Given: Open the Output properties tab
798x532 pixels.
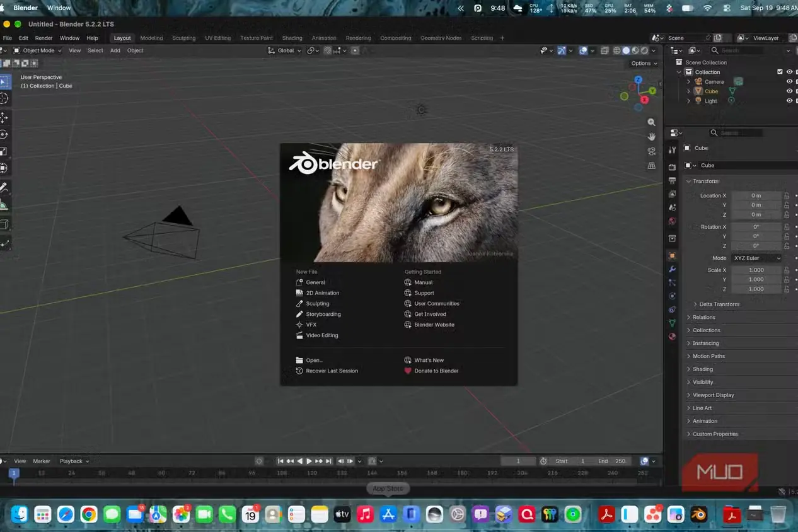Looking at the screenshot, I should click(x=672, y=181).
